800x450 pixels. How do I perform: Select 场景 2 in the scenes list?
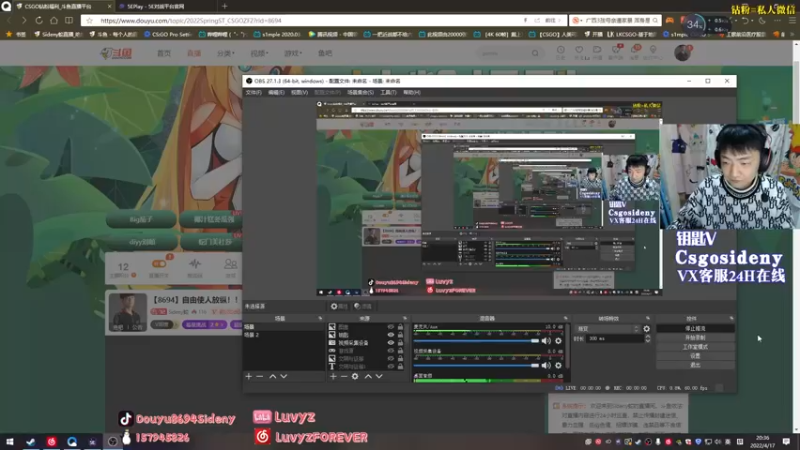click(x=284, y=335)
